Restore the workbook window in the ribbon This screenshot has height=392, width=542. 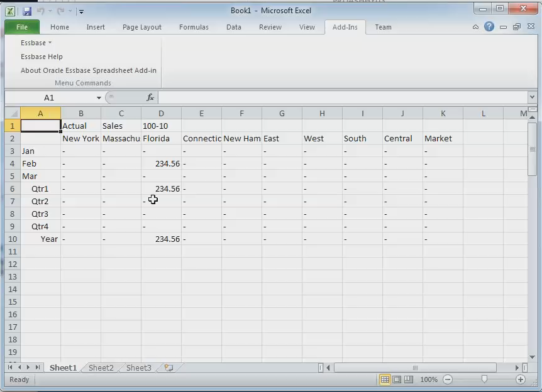tap(517, 27)
